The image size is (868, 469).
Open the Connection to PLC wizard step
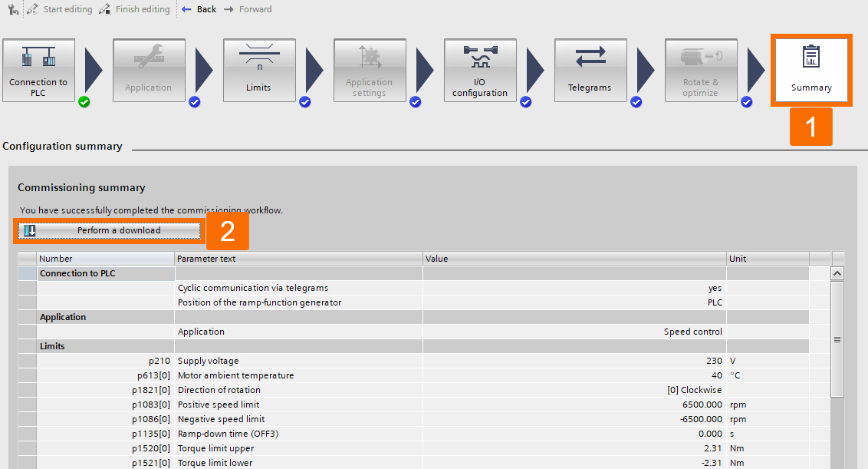tap(38, 70)
